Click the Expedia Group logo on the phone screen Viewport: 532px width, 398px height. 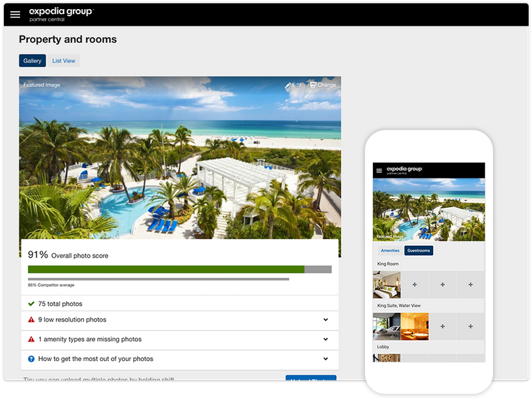pyautogui.click(x=405, y=170)
